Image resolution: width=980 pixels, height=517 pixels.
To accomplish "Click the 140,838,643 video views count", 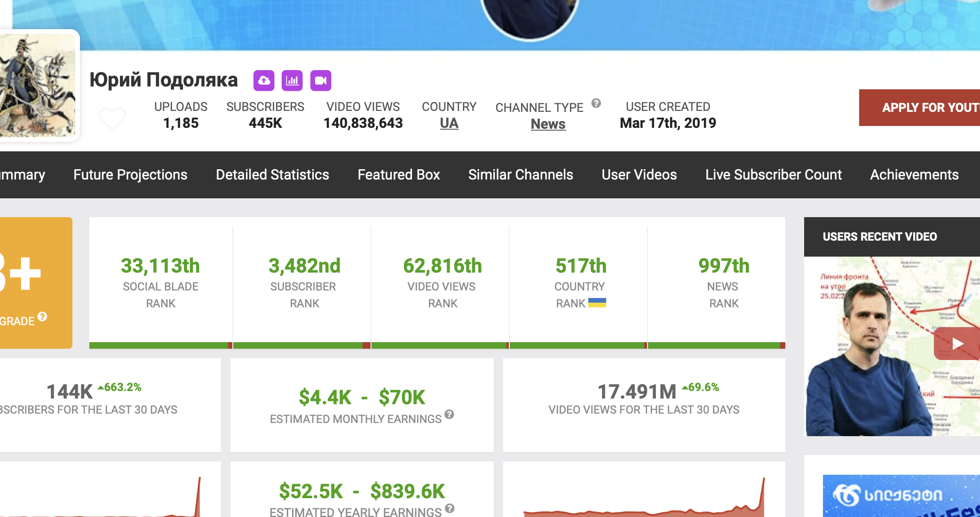I will (363, 123).
